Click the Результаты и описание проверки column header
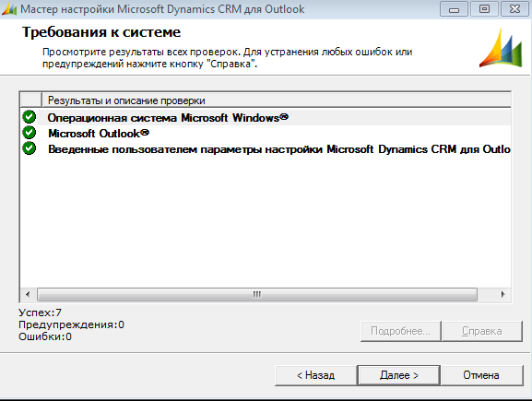 [277, 100]
